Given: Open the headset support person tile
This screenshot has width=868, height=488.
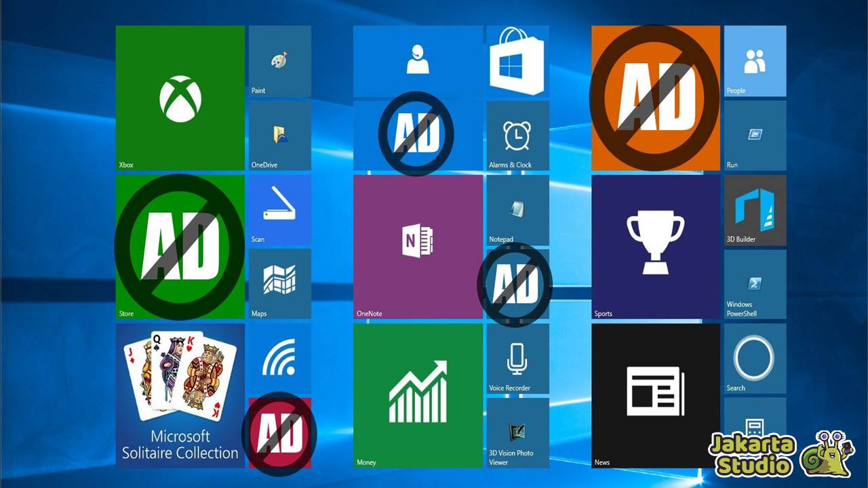Looking at the screenshot, I should click(x=418, y=61).
